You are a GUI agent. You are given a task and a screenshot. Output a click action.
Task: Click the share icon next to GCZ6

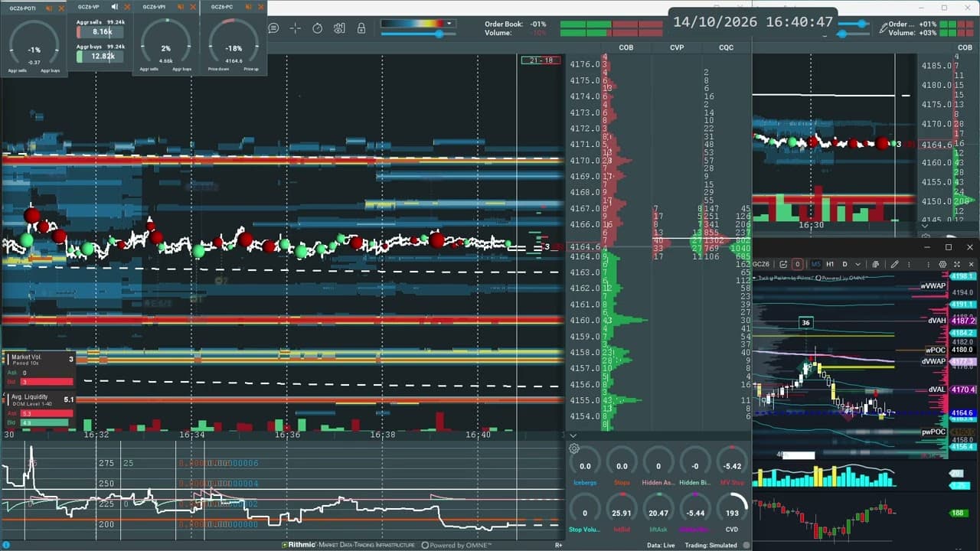783,264
